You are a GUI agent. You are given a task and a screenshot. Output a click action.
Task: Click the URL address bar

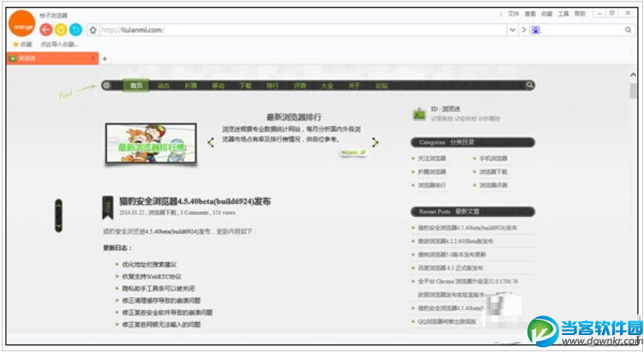pos(302,30)
